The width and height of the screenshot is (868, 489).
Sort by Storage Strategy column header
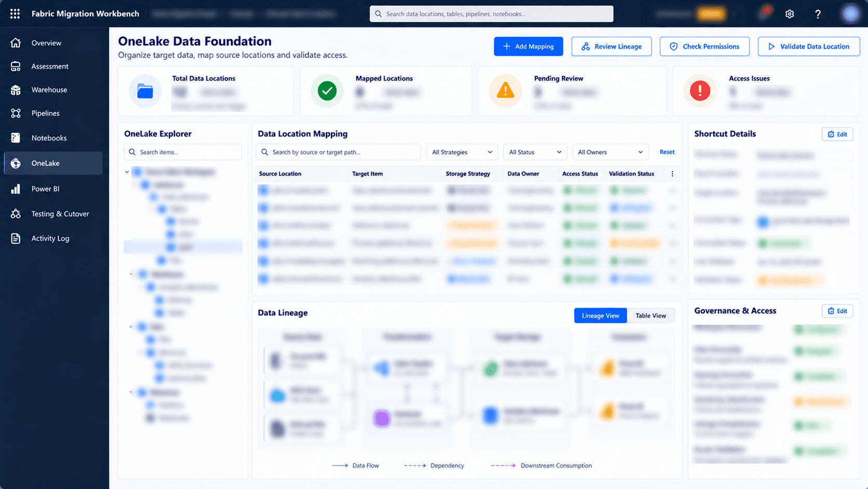click(468, 174)
